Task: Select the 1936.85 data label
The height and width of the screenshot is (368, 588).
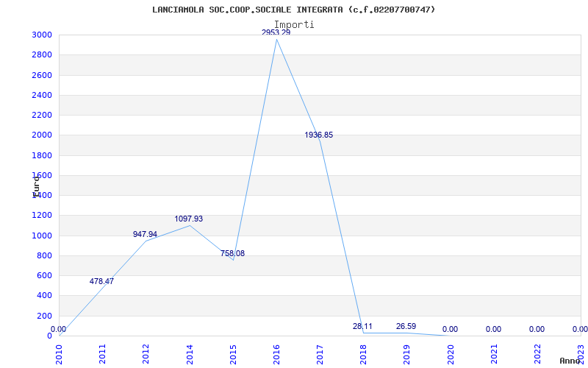Action: (319, 135)
